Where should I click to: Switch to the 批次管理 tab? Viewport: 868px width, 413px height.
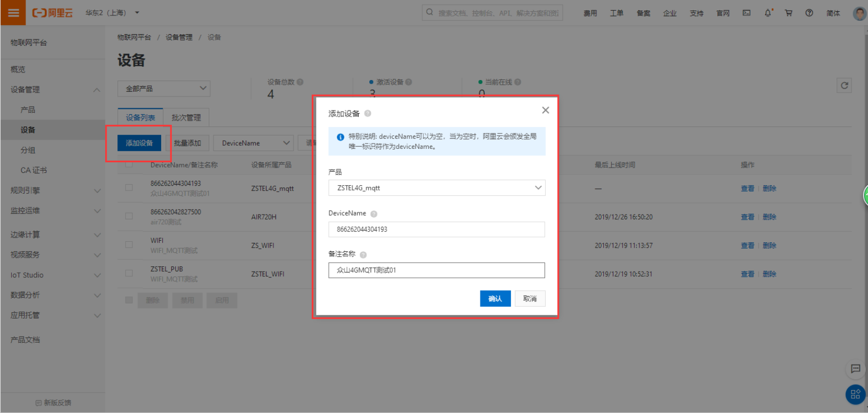tap(186, 117)
